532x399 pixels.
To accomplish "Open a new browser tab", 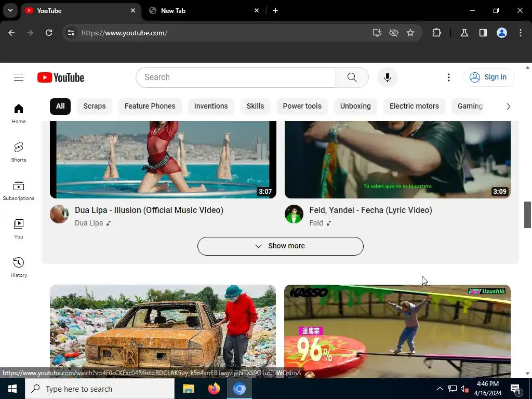I will pyautogui.click(x=275, y=10).
